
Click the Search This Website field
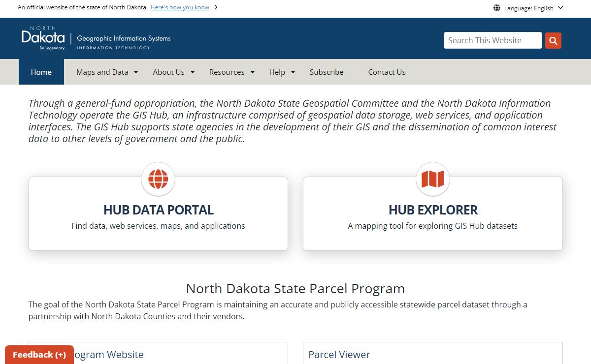point(493,40)
